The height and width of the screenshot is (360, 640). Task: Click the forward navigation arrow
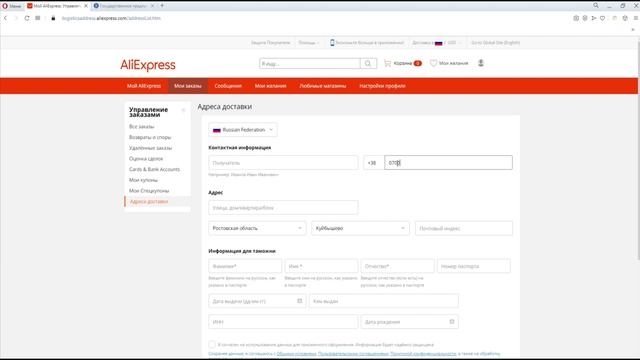(x=16, y=18)
